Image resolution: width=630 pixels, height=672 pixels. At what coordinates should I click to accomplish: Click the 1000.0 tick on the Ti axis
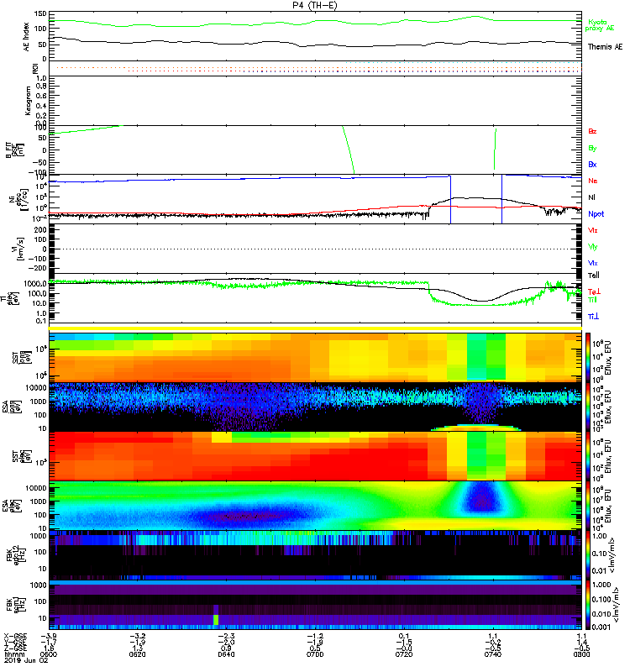(35, 284)
